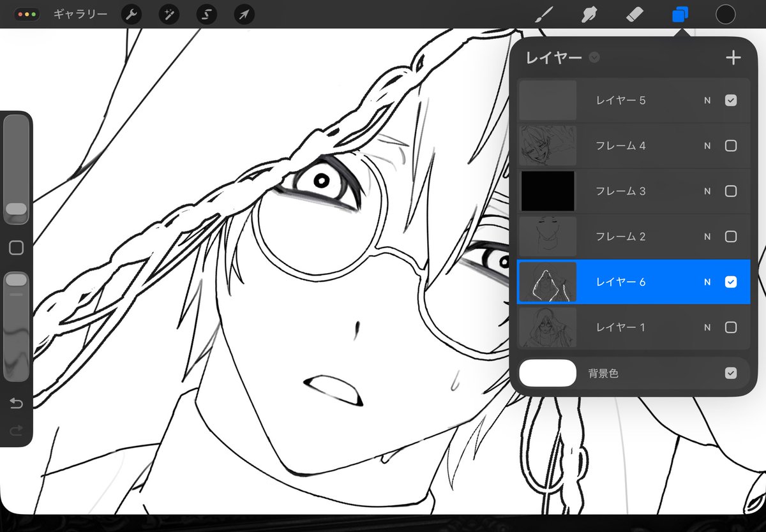Expand the dropdown arrow beside レイヤー title
This screenshot has height=532, width=766.
point(594,58)
